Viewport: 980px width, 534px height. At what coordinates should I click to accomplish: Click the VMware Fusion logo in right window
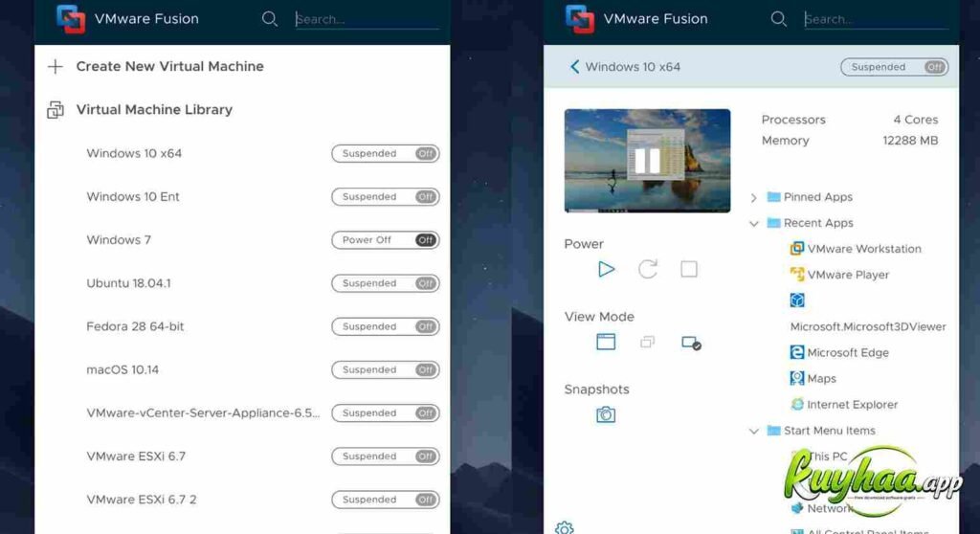click(580, 19)
